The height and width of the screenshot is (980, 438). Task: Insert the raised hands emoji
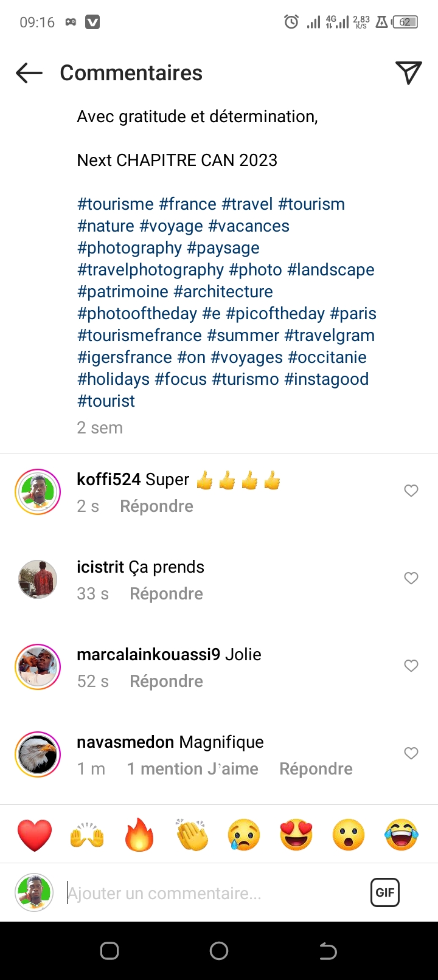pos(87,835)
